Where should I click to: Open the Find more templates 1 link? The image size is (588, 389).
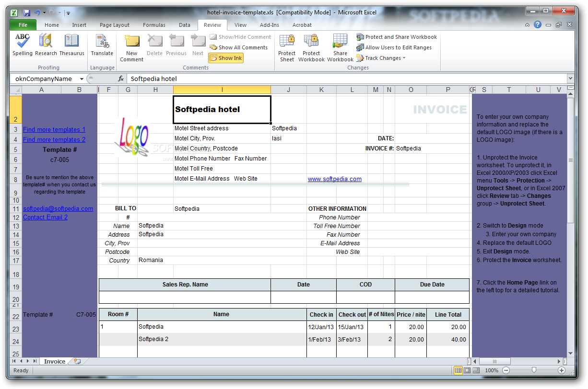point(54,129)
